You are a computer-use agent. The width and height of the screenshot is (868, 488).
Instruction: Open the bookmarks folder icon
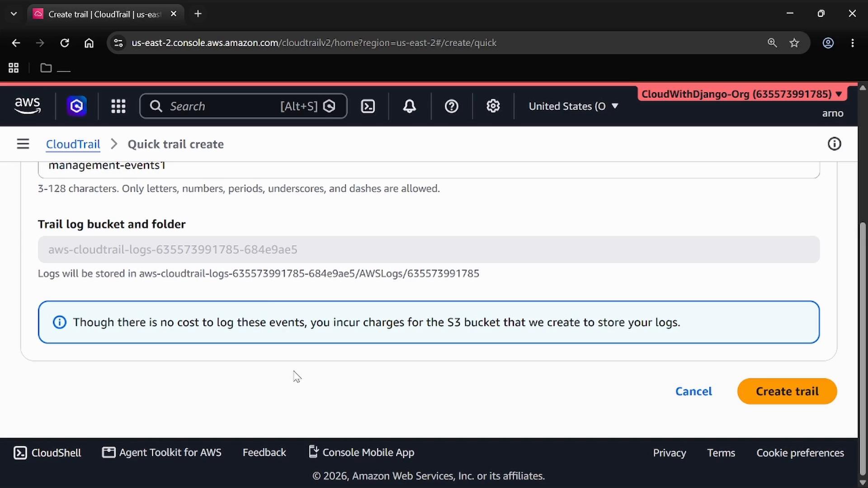[46, 68]
